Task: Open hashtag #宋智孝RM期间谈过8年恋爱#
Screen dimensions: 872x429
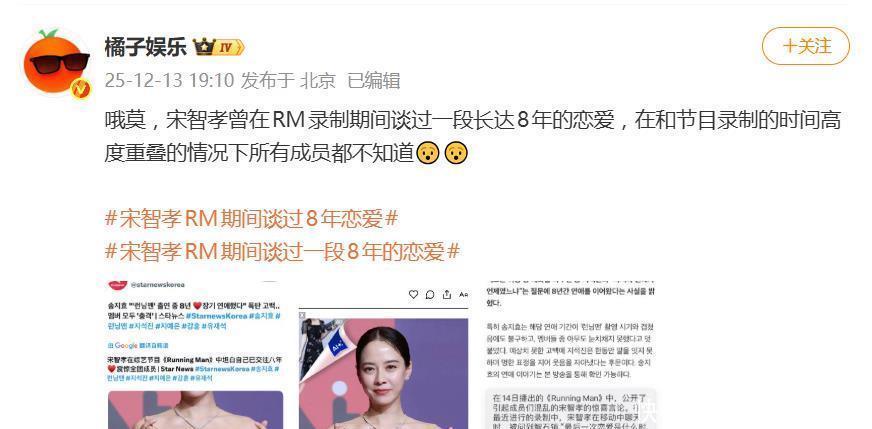Action: (x=251, y=219)
